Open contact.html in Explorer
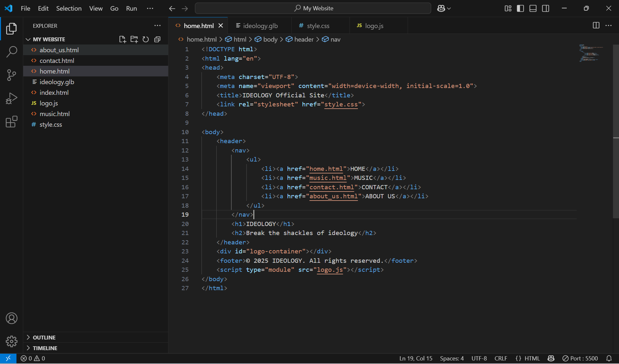Image resolution: width=619 pixels, height=364 pixels. (x=96, y=61)
